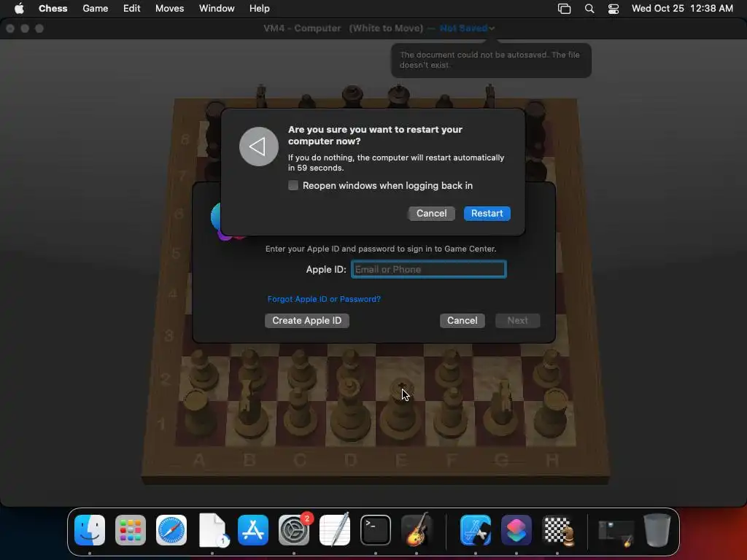Image resolution: width=747 pixels, height=560 pixels.
Task: Open Spotlight search magnifier icon
Action: click(589, 9)
